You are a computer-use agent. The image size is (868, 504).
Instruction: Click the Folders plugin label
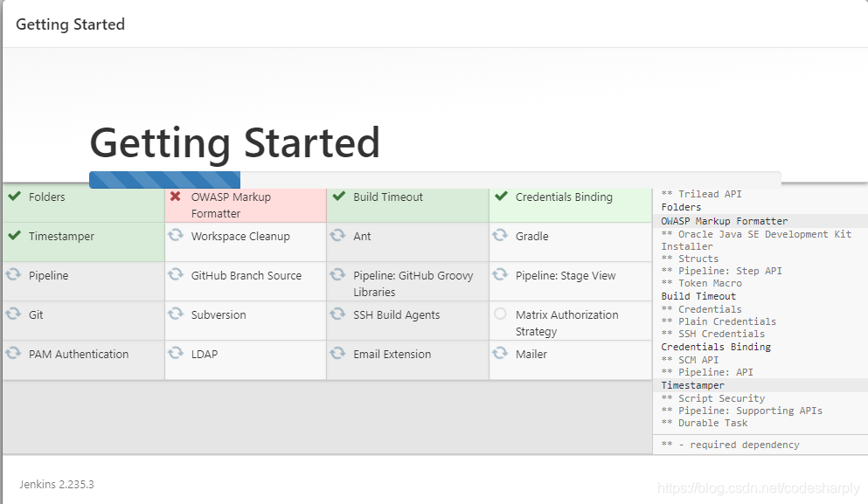pyautogui.click(x=46, y=197)
